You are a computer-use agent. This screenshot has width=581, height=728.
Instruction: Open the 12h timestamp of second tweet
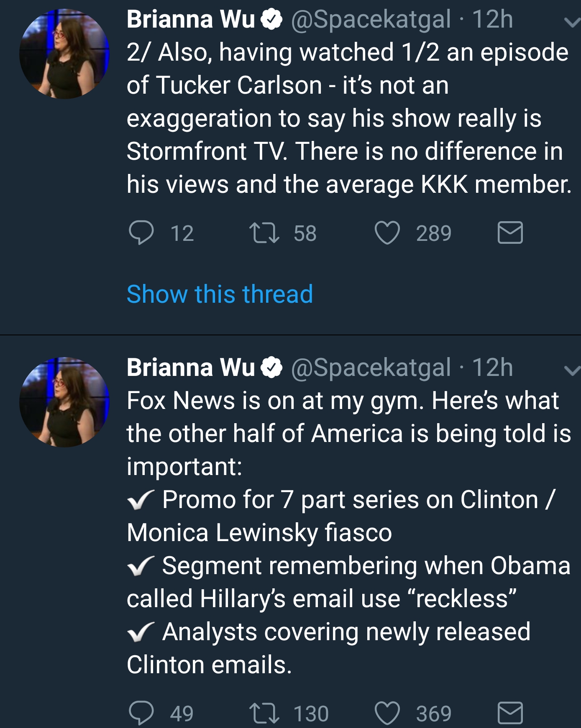coord(492,368)
